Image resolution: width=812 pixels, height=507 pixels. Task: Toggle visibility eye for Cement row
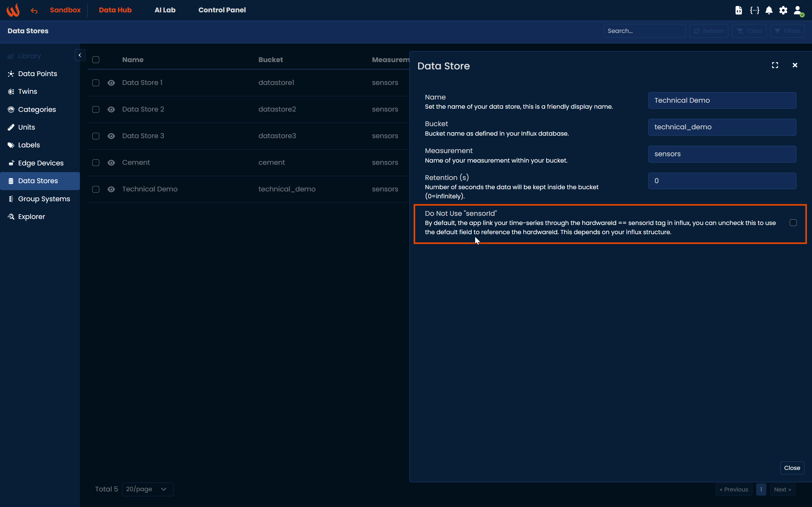click(x=111, y=163)
